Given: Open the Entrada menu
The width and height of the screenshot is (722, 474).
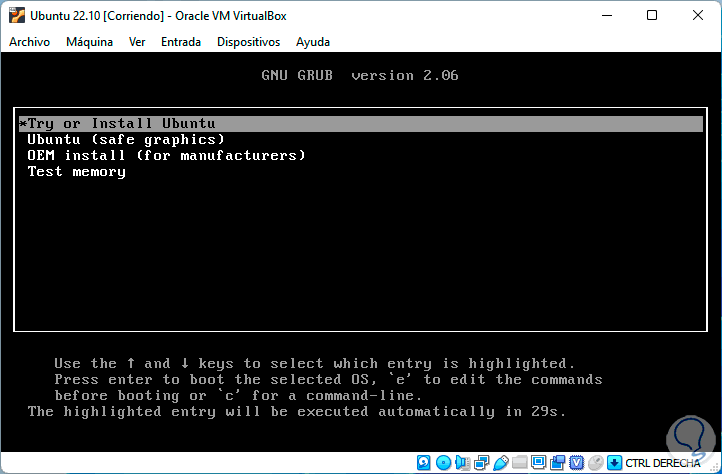Looking at the screenshot, I should (x=181, y=42).
